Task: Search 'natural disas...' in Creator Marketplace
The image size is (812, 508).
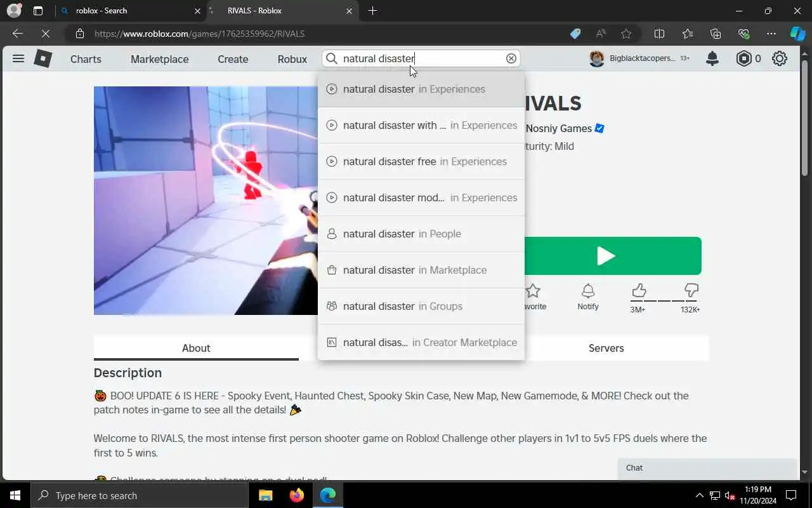Action: 421,342
